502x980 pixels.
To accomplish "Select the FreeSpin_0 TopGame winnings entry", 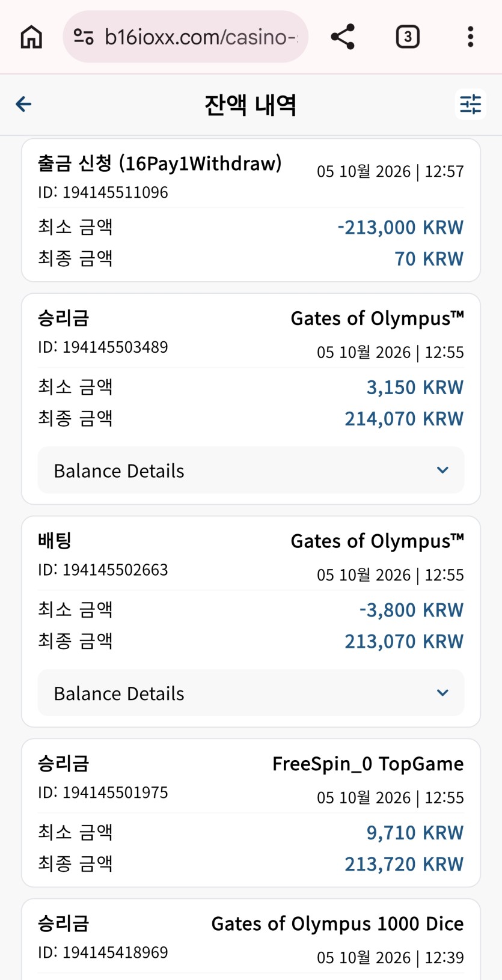I will coord(251,813).
